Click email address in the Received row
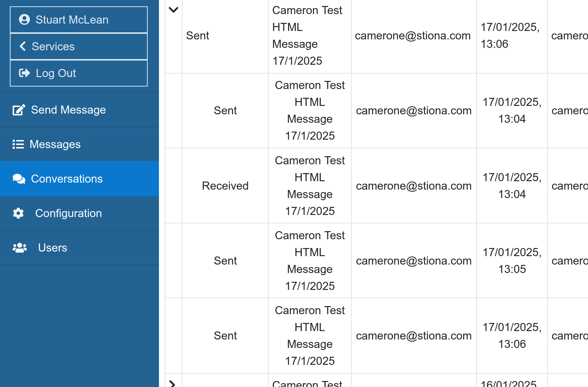Viewport: 588px width, 387px height. 414,186
